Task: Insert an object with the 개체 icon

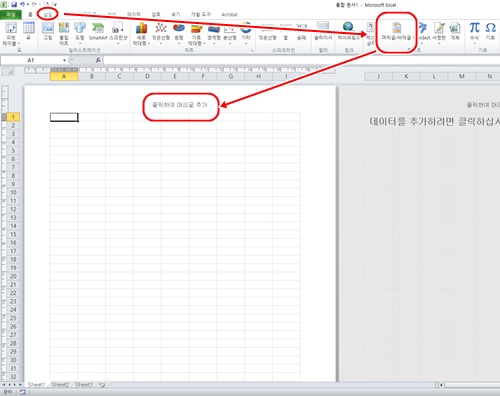Action: pos(455,31)
